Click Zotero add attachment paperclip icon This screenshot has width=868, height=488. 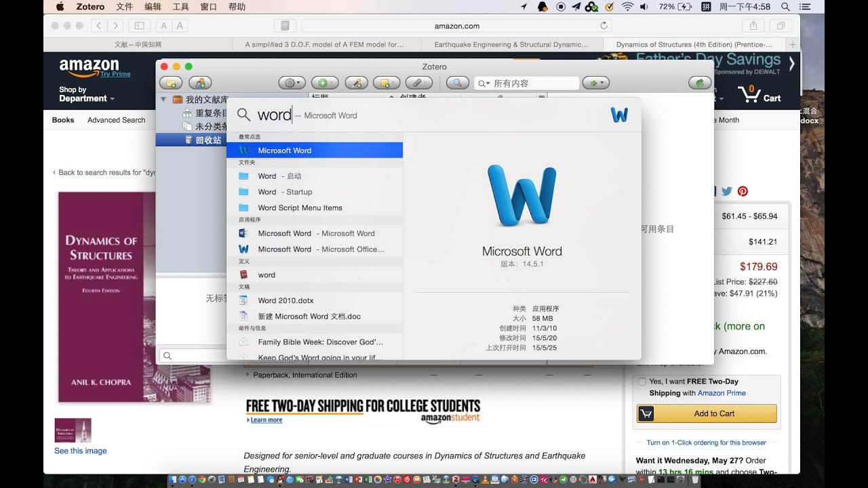point(418,83)
